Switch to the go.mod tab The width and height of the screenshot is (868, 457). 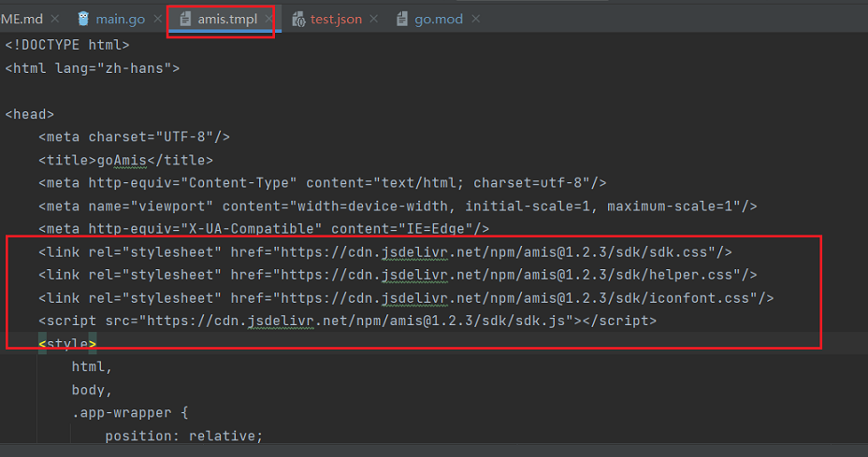[x=439, y=19]
